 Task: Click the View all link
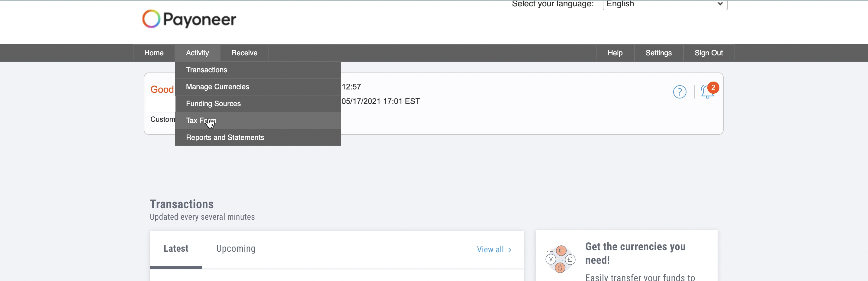click(490, 250)
